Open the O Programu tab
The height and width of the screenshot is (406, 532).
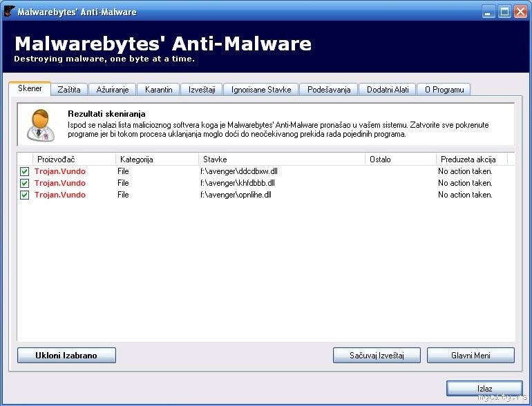pos(444,90)
